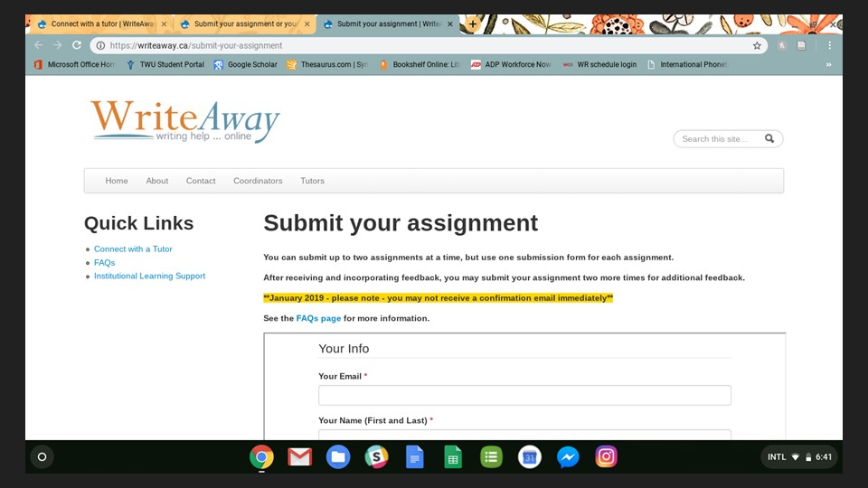Open Google Sheets shelf icon
868x488 pixels.
(453, 457)
